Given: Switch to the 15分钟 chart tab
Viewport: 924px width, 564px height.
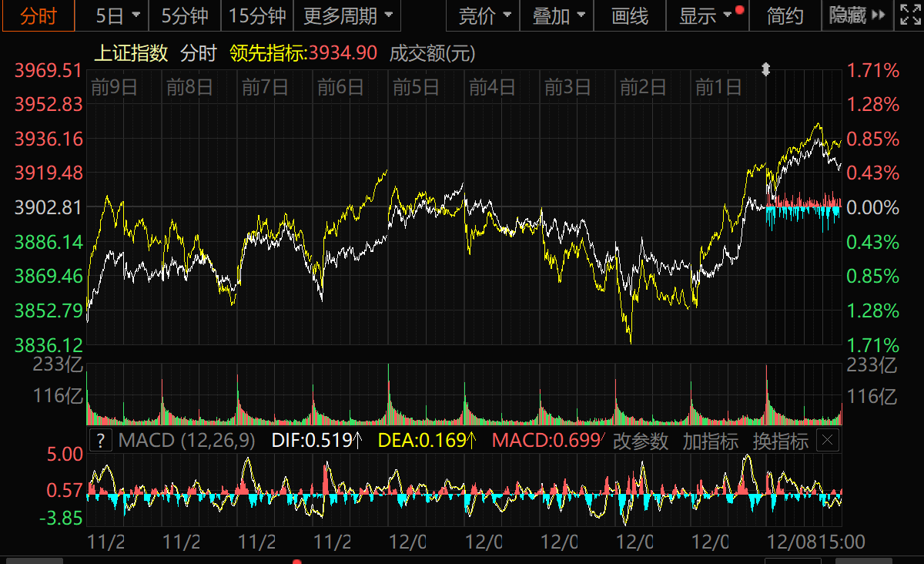Looking at the screenshot, I should 257,15.
